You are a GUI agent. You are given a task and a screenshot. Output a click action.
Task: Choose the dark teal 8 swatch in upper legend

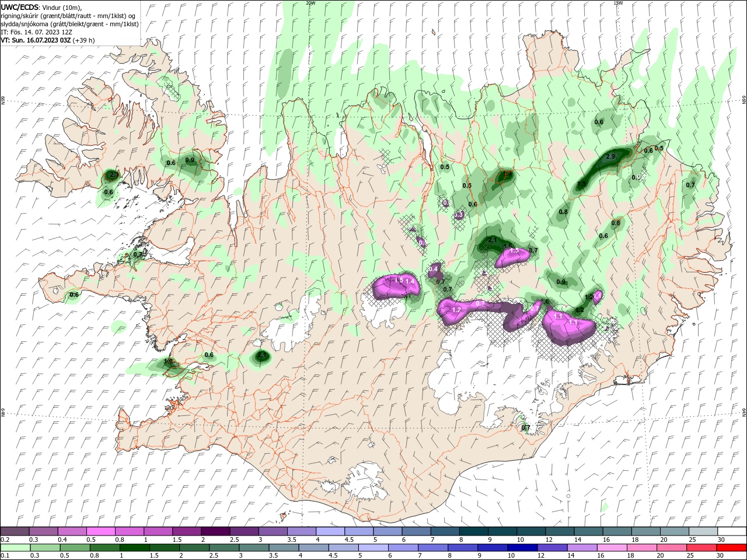pos(473,531)
